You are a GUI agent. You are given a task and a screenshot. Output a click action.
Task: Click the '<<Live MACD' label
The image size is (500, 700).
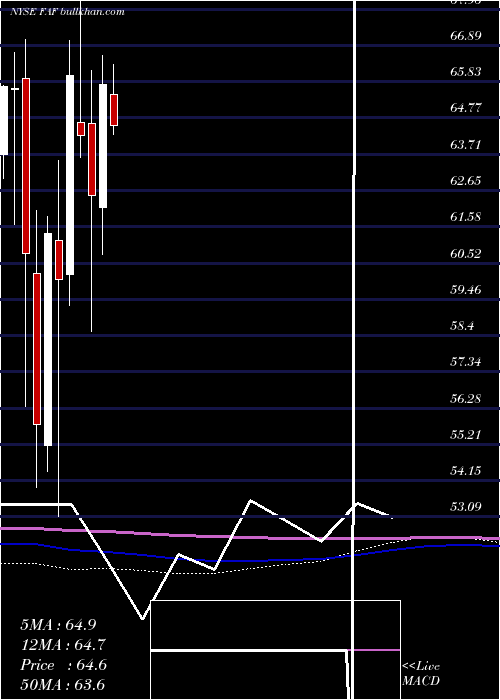coord(421,674)
